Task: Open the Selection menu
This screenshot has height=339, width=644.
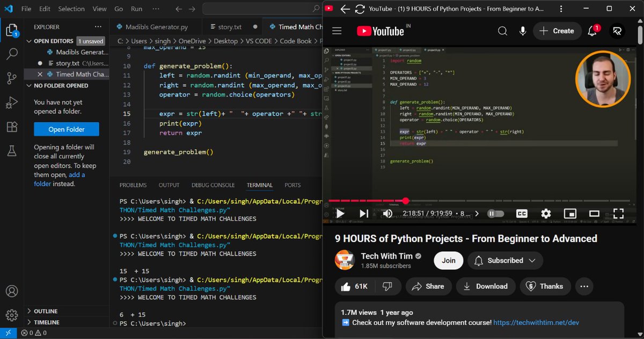Action: click(71, 9)
